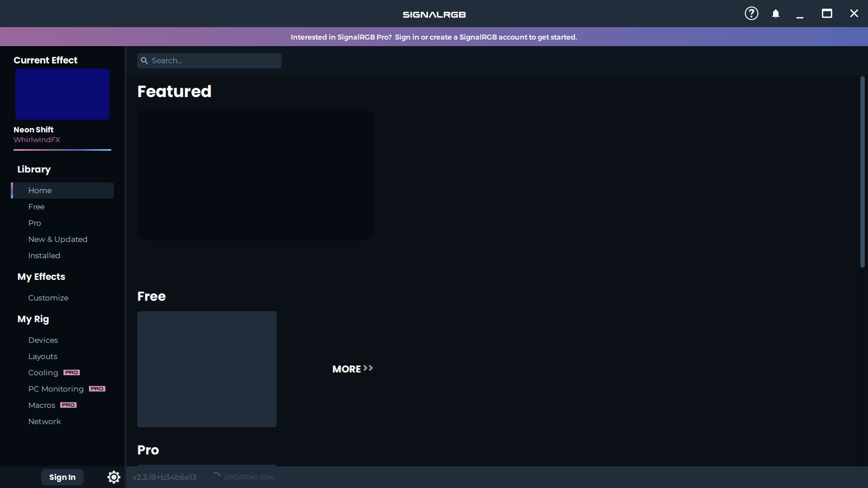Open the first Free effect card
This screenshot has height=488, width=868.
tap(207, 369)
